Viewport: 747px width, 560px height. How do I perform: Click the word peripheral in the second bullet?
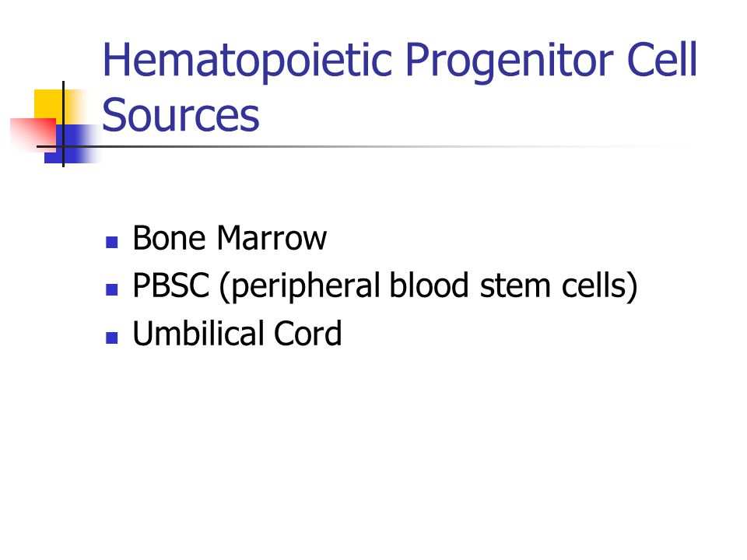click(x=299, y=287)
